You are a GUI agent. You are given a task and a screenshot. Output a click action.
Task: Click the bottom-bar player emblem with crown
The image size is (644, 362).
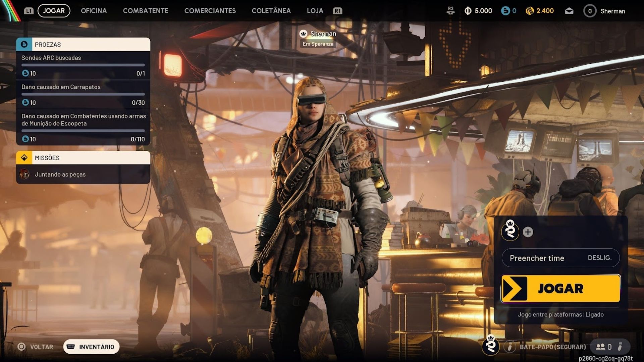coord(491,346)
